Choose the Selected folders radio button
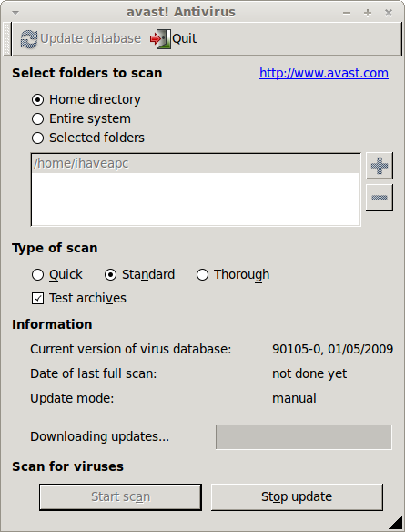405x532 pixels. tap(37, 138)
